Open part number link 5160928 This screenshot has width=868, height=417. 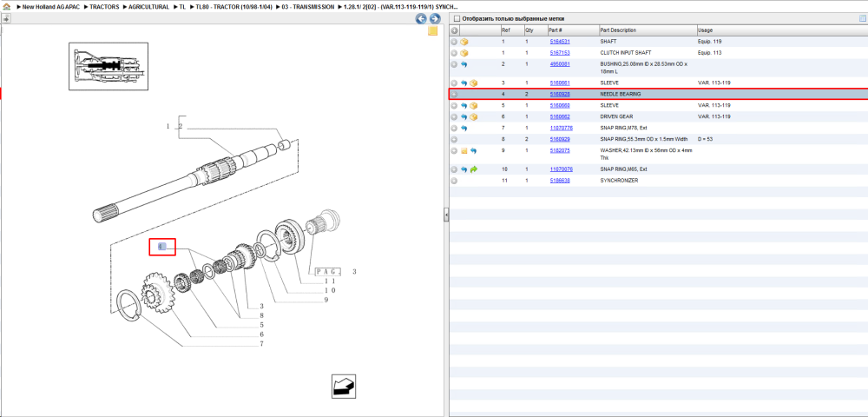560,94
